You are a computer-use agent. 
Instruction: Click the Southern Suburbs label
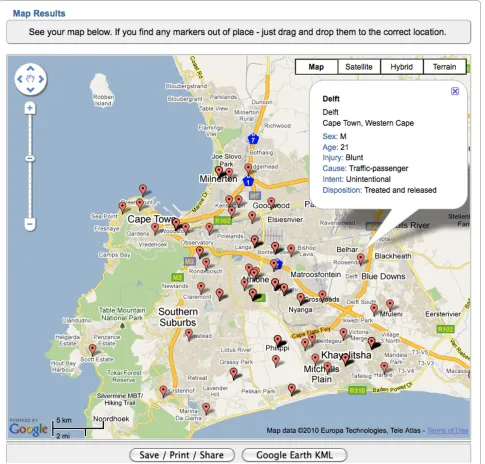coord(178,317)
